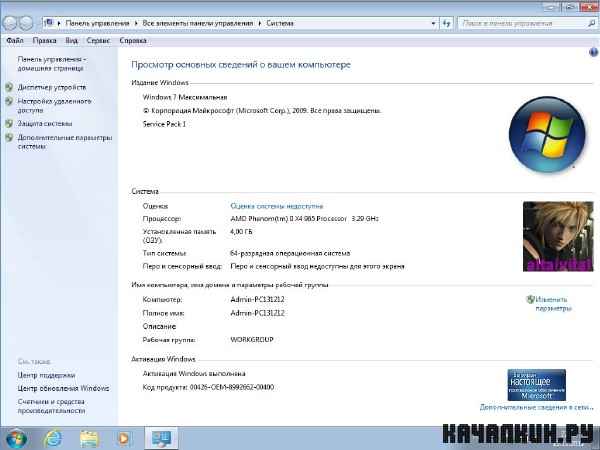Open Windows Media Player taskbar icon

click(x=124, y=439)
